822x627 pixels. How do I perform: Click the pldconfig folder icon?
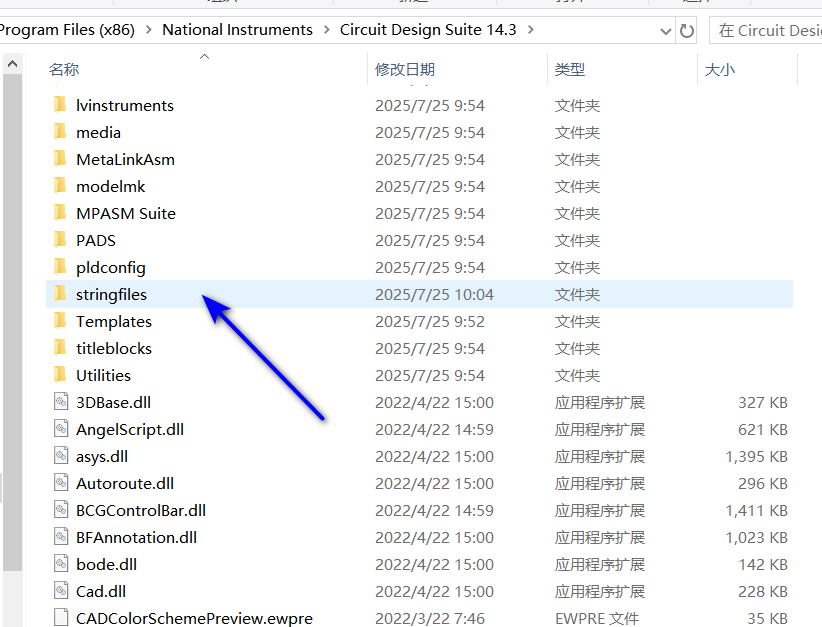point(60,267)
